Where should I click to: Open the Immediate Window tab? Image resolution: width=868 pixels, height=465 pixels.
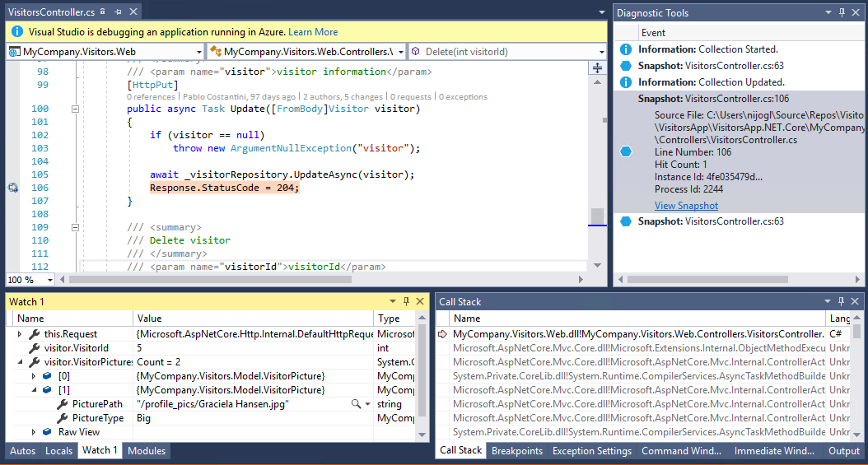[x=774, y=451]
